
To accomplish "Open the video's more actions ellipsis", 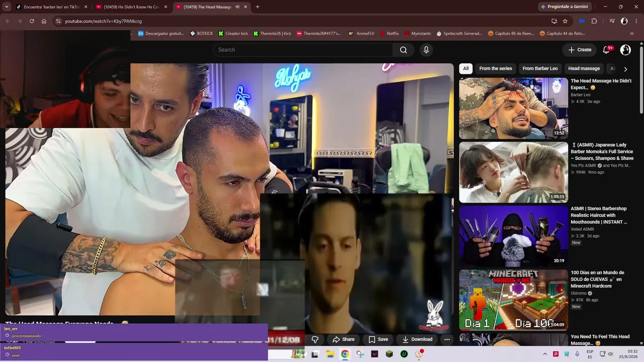I will pos(447,339).
